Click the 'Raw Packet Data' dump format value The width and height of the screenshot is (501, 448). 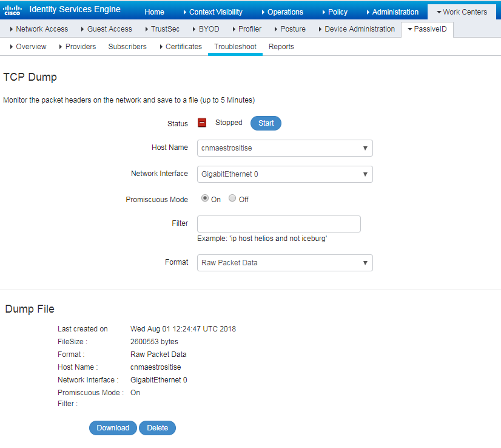click(x=158, y=355)
